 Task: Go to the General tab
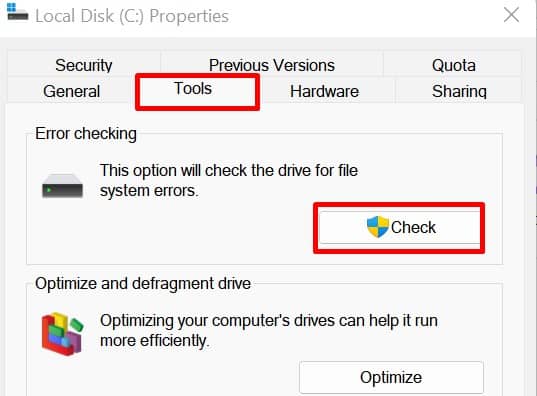point(71,91)
